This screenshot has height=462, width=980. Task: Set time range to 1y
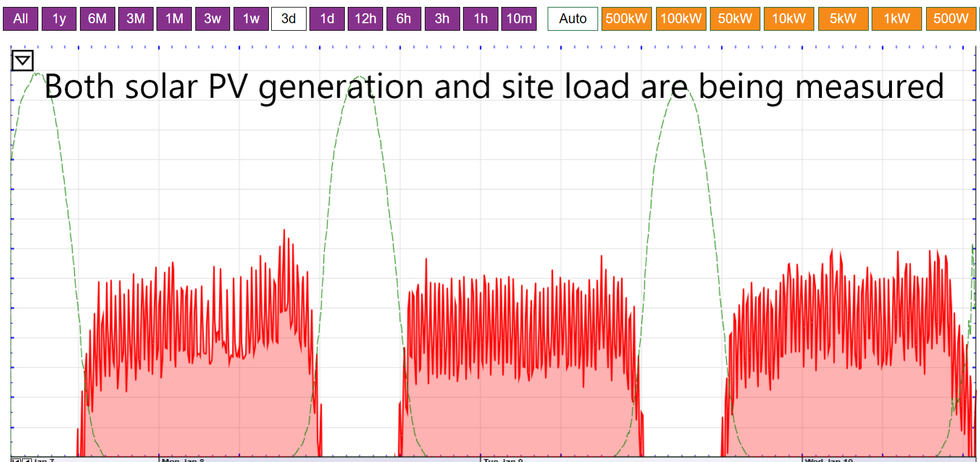pos(59,19)
